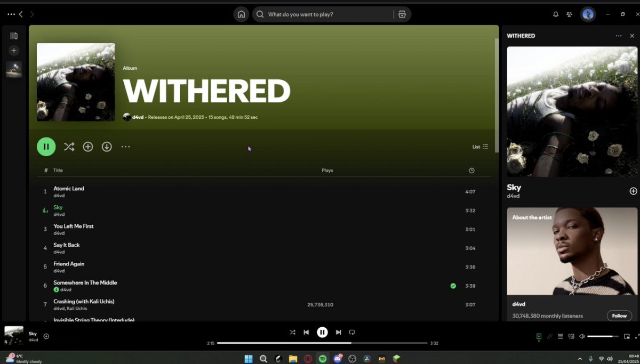Create a playlist with the plus icon

click(x=14, y=51)
